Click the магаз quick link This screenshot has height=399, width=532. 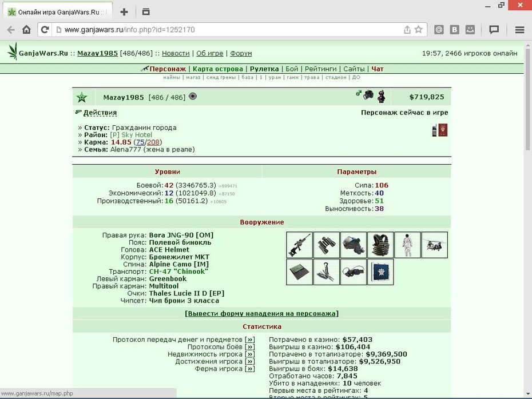[193, 77]
